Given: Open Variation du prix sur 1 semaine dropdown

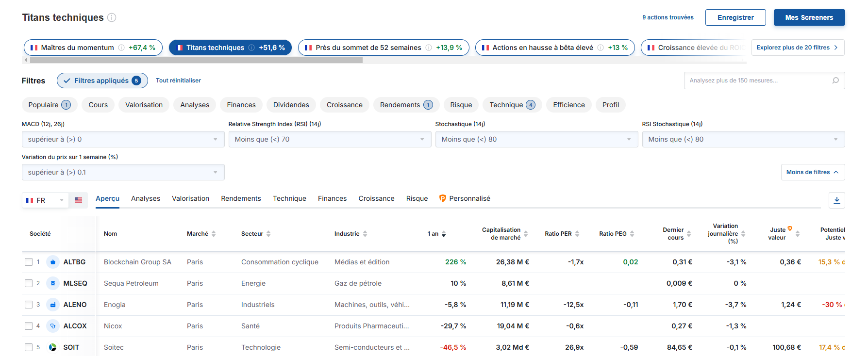Looking at the screenshot, I should [x=123, y=172].
